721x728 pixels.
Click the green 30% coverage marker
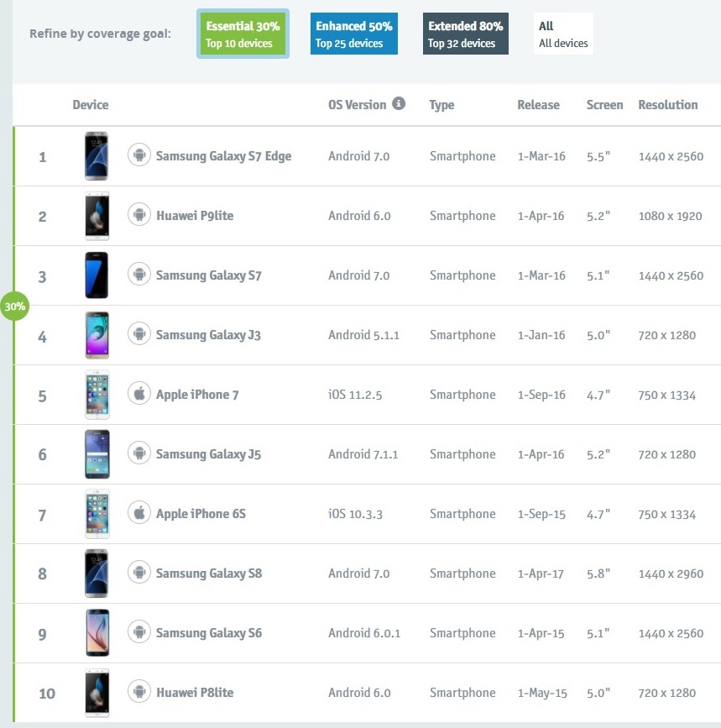(x=15, y=306)
